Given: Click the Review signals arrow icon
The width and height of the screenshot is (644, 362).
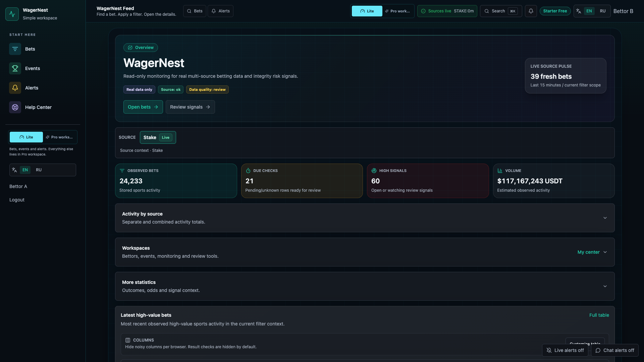Looking at the screenshot, I should (x=208, y=107).
